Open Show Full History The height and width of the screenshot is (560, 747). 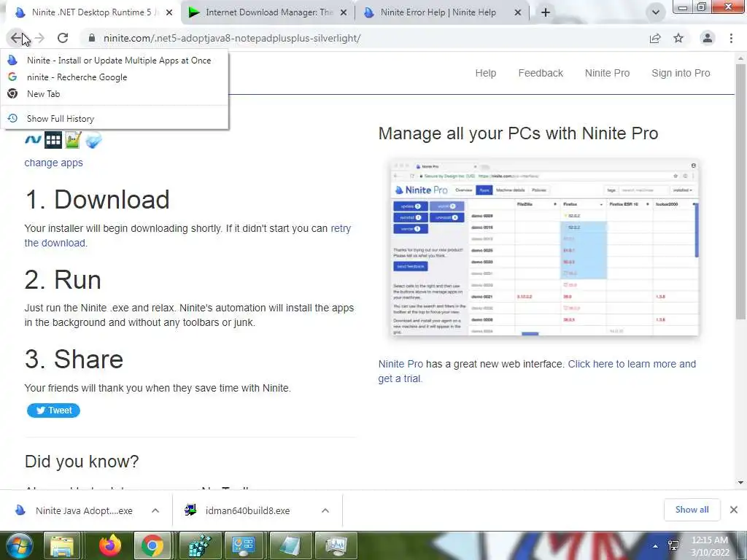[x=115, y=119]
